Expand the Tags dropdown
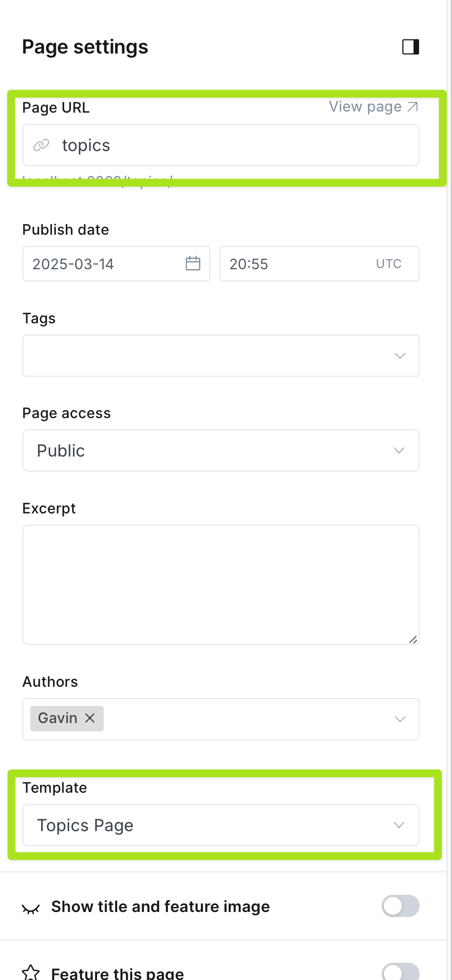452x980 pixels. pos(400,356)
